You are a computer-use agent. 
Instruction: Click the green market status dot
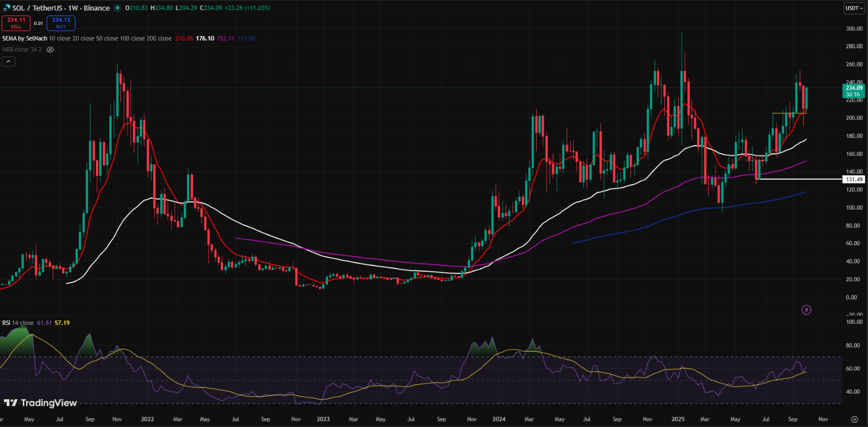pos(118,8)
